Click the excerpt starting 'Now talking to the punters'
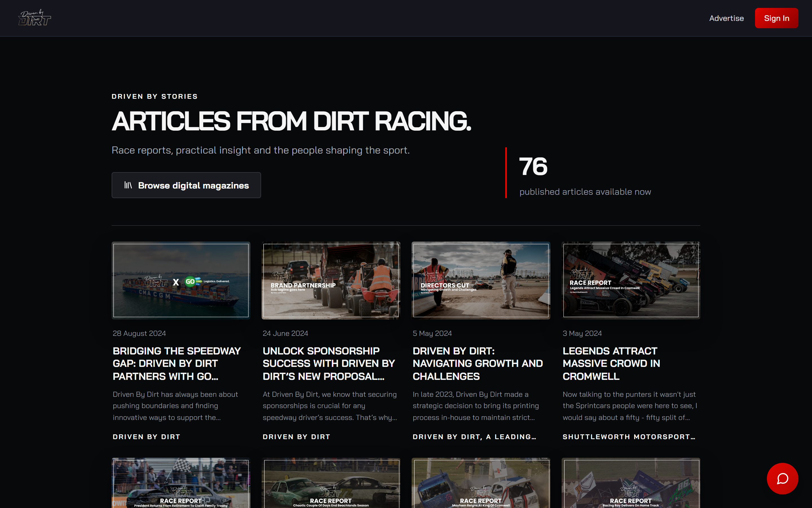Image resolution: width=812 pixels, height=508 pixels. tap(630, 406)
